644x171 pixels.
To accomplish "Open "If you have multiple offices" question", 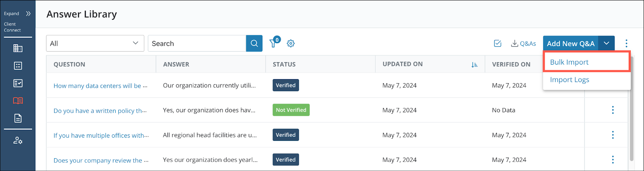I will pyautogui.click(x=101, y=135).
